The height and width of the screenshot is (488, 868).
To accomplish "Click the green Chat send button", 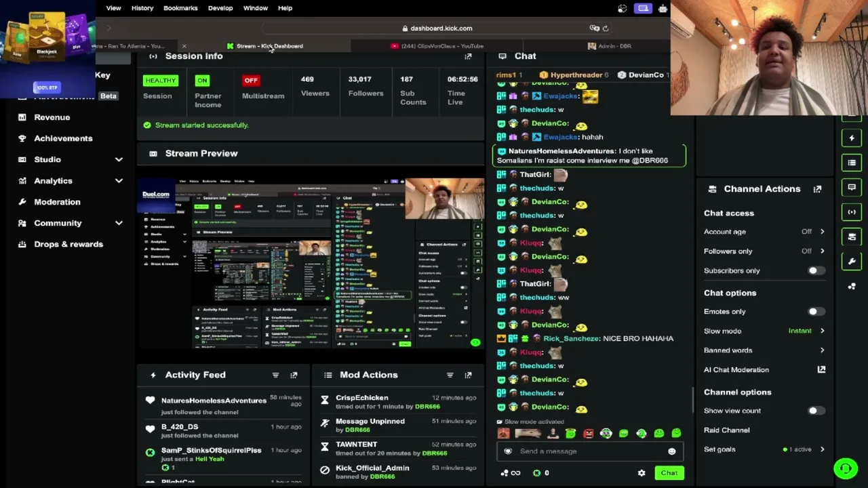I will 669,473.
